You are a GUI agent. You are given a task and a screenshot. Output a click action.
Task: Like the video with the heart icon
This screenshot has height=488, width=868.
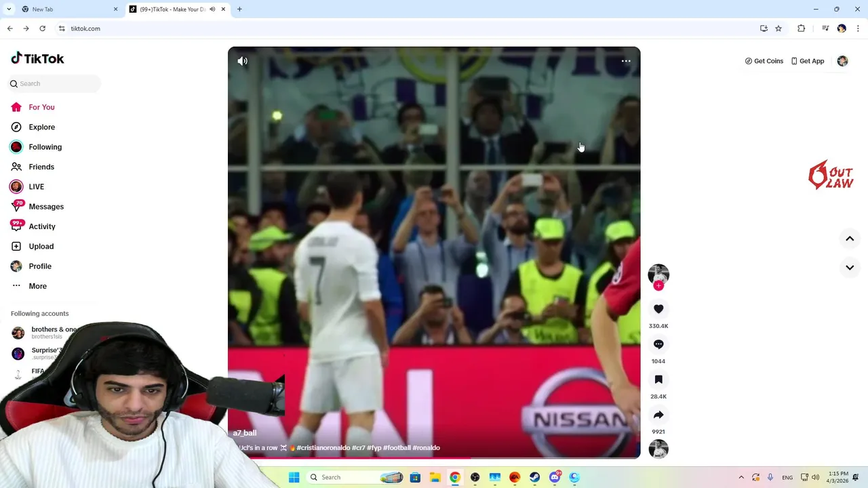point(658,309)
